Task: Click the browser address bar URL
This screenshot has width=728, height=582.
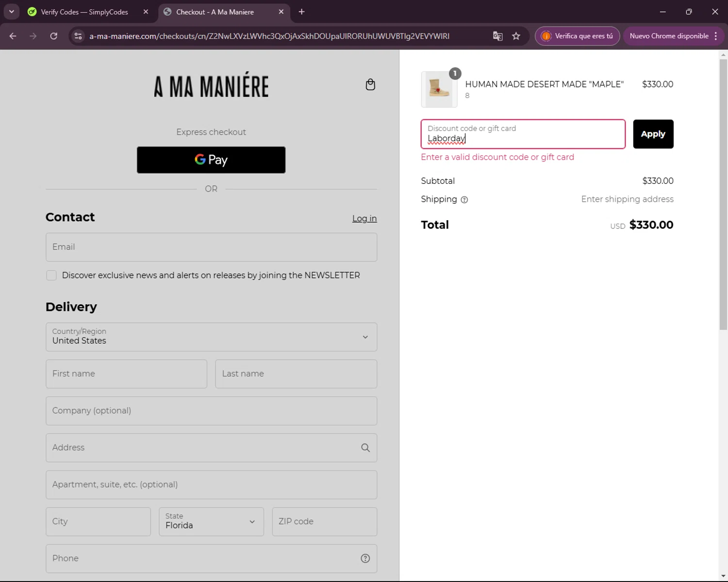Action: (269, 36)
